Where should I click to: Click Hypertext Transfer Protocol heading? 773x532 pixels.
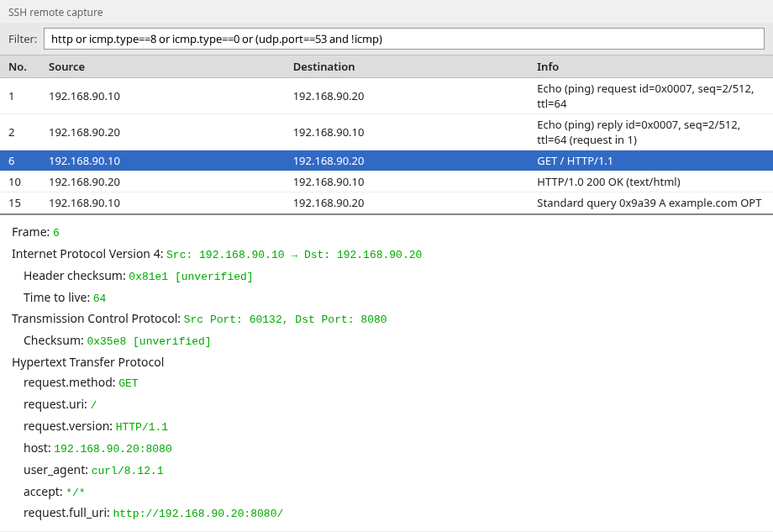click(x=87, y=362)
